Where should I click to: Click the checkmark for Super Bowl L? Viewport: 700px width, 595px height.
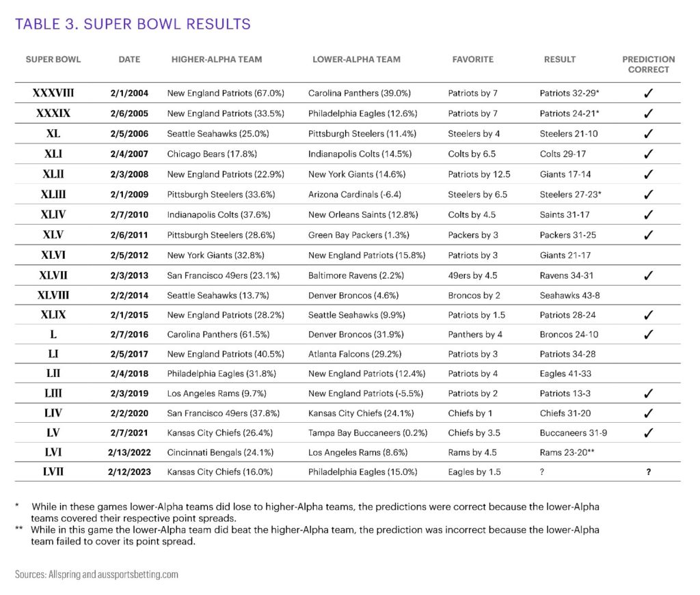point(648,335)
